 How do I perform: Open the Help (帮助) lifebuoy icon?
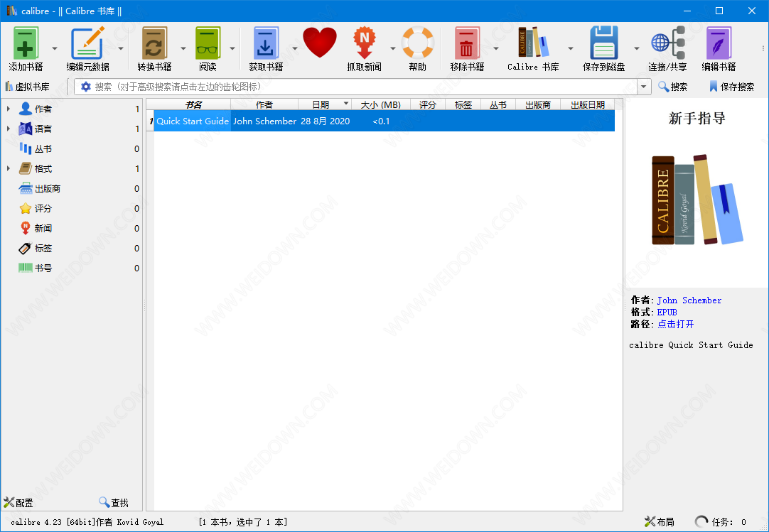point(417,43)
